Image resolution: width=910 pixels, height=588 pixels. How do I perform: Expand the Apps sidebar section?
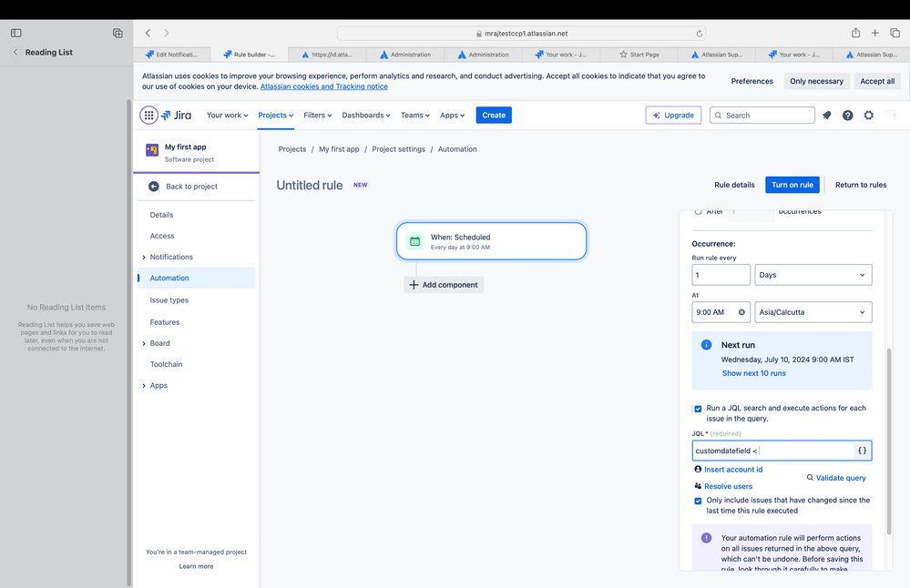coord(144,386)
